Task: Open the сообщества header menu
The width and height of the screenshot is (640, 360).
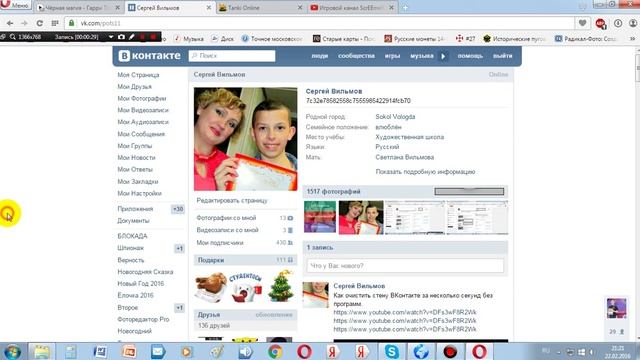Action: click(x=356, y=56)
